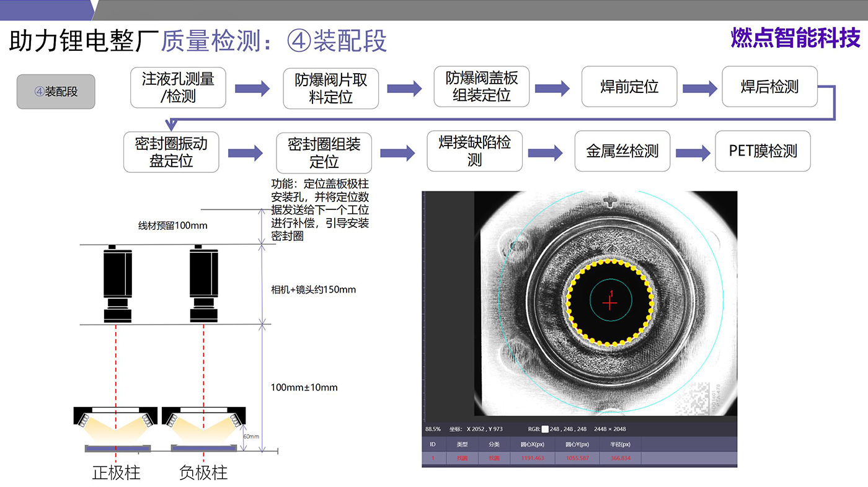Click the camera icon above 负极柱
This screenshot has height=487, width=868.
(x=203, y=284)
